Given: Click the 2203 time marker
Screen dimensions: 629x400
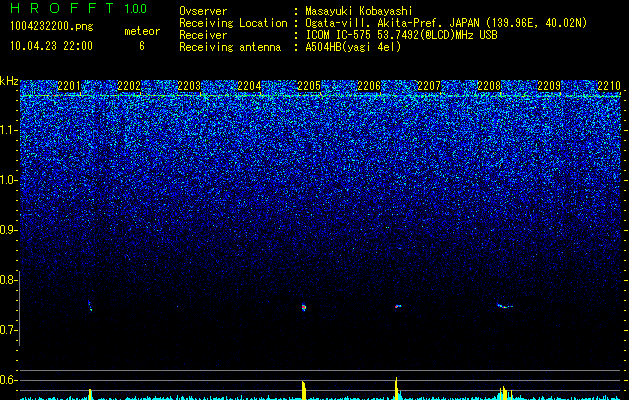Looking at the screenshot, I should pyautogui.click(x=189, y=86).
